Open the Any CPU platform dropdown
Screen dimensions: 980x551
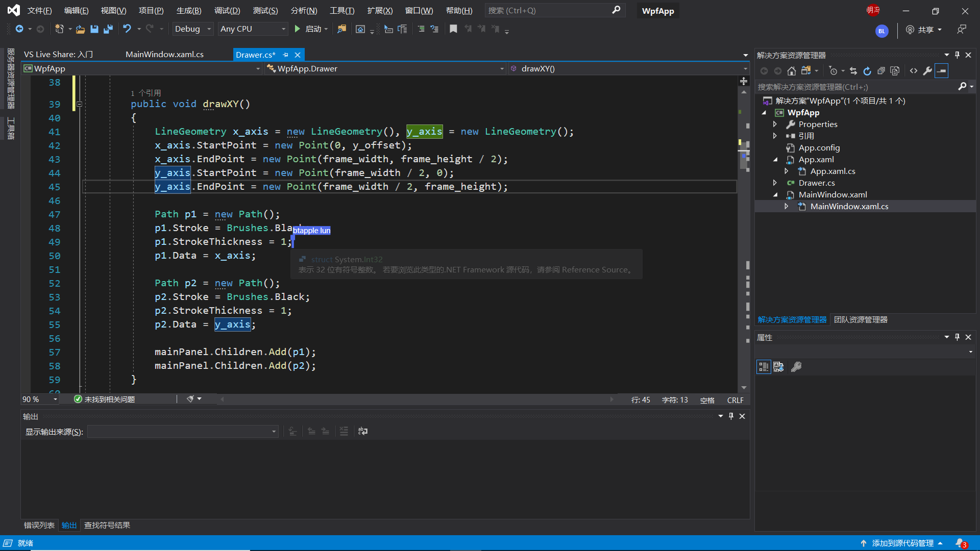pyautogui.click(x=253, y=29)
